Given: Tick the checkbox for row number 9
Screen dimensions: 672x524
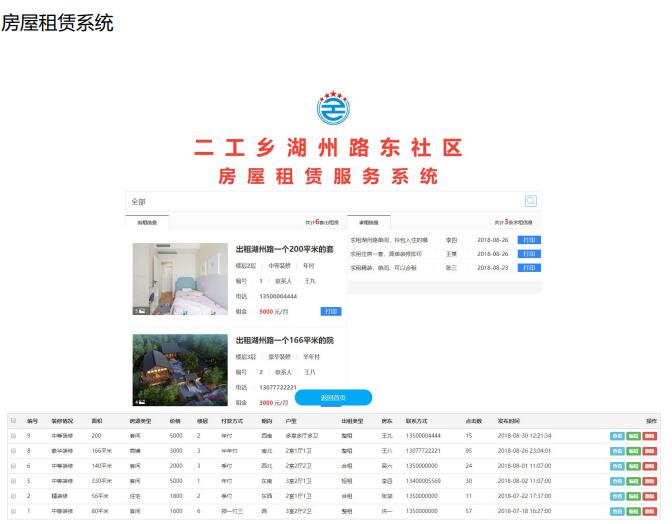Looking at the screenshot, I should click(x=13, y=436).
